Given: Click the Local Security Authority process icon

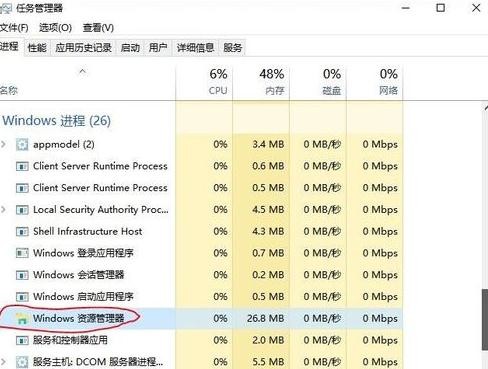Looking at the screenshot, I should (x=22, y=210).
